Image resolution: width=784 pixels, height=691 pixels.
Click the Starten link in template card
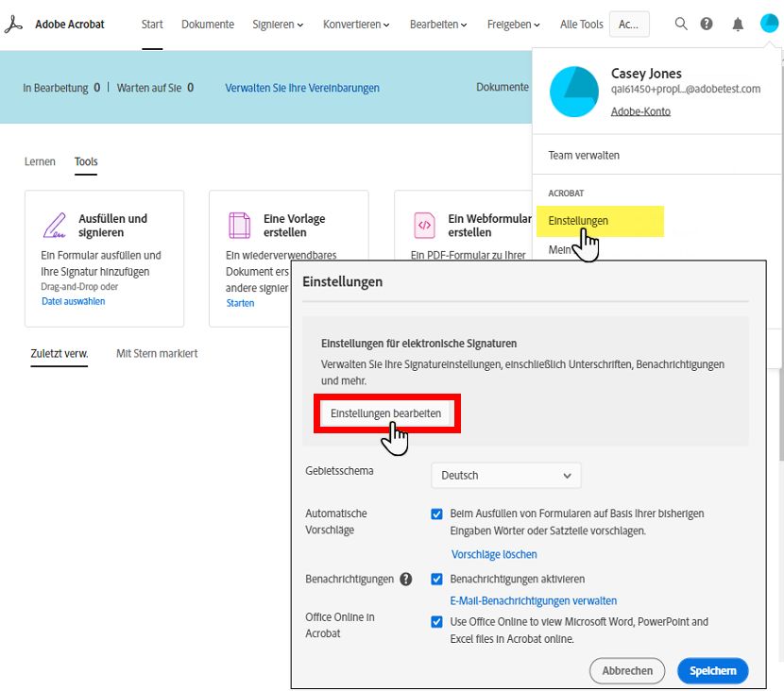tap(240, 303)
